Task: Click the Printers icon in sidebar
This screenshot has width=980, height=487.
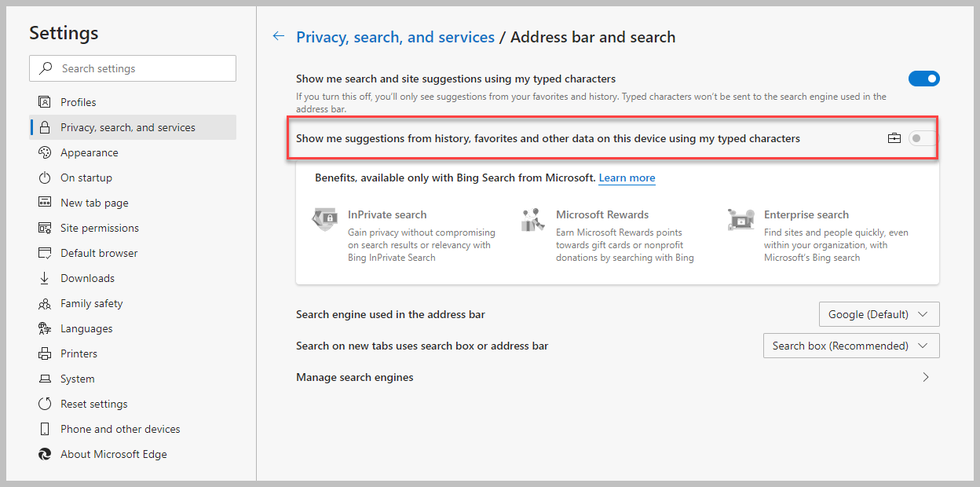Action: (x=45, y=353)
